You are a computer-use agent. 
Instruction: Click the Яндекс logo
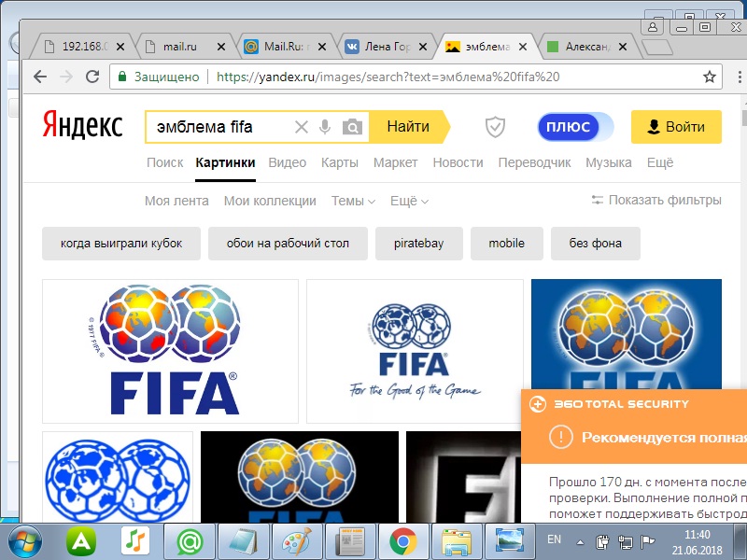(x=82, y=125)
